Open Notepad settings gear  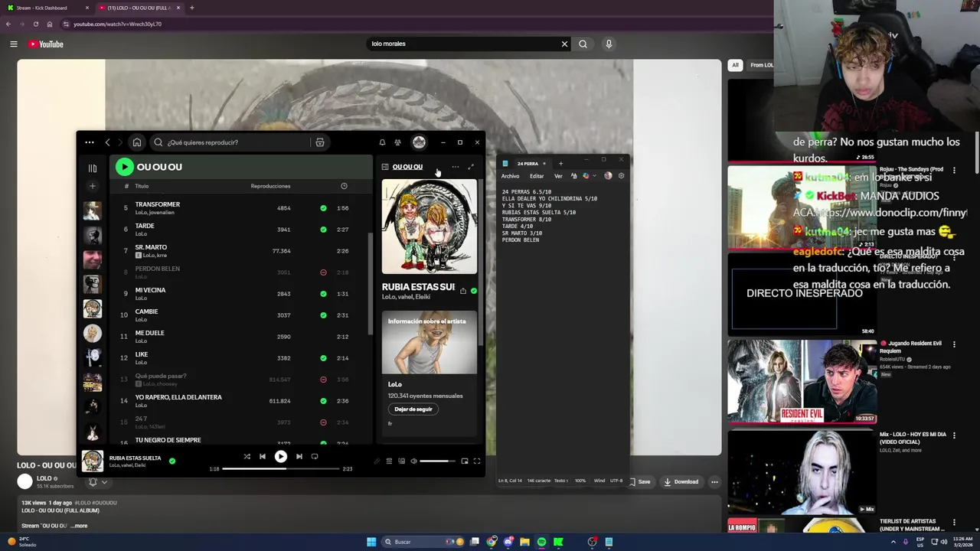click(621, 176)
